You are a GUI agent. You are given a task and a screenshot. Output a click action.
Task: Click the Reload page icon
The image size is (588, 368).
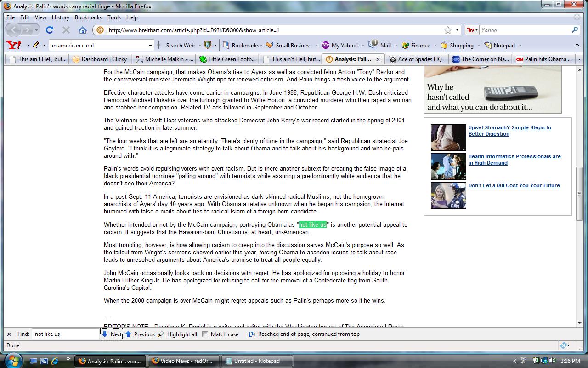click(50, 30)
